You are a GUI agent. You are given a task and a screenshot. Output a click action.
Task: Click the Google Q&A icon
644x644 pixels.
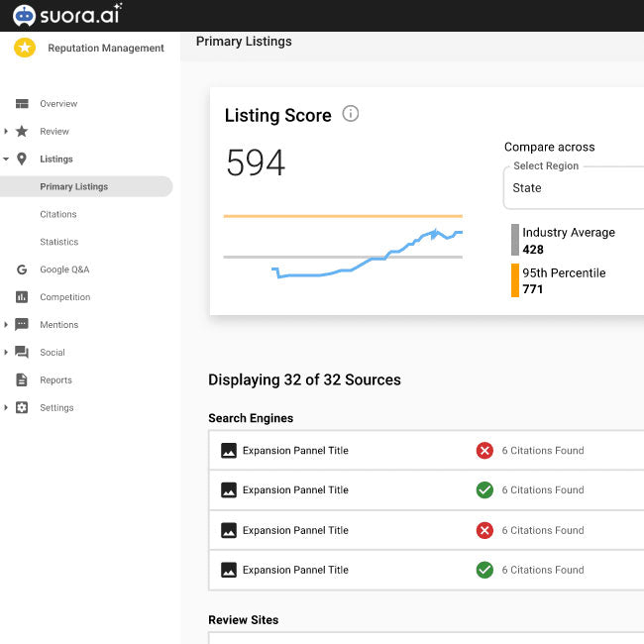pyautogui.click(x=22, y=269)
